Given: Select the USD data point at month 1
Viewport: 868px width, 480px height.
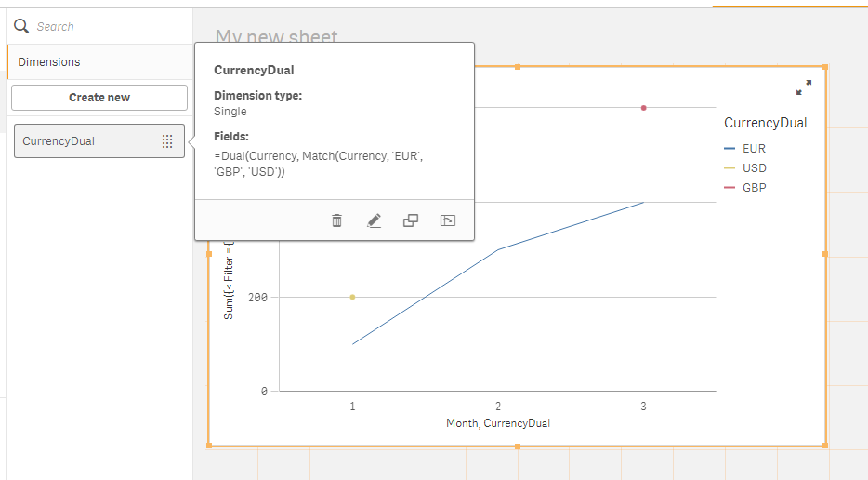Looking at the screenshot, I should pyautogui.click(x=352, y=297).
